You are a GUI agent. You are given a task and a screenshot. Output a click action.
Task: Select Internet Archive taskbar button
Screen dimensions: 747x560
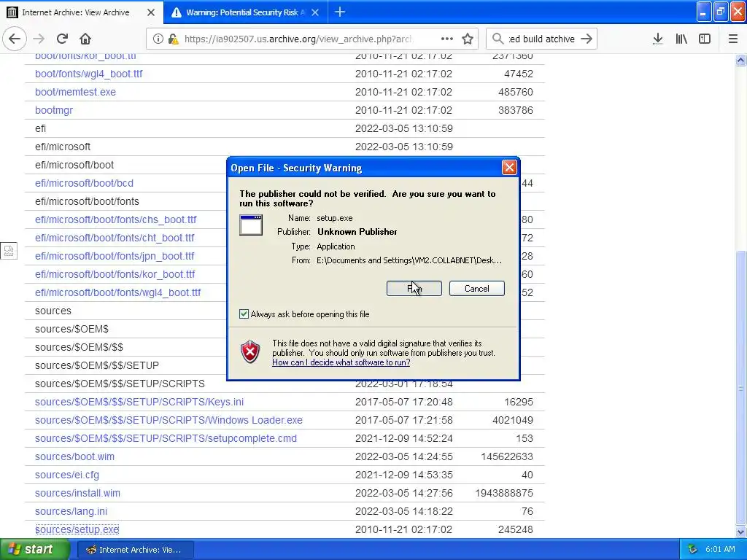(135, 550)
